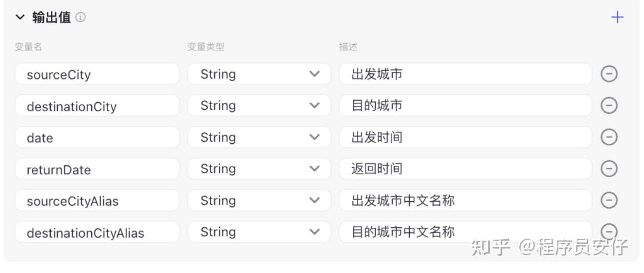Open type dropdown for destinationCity

click(x=259, y=106)
